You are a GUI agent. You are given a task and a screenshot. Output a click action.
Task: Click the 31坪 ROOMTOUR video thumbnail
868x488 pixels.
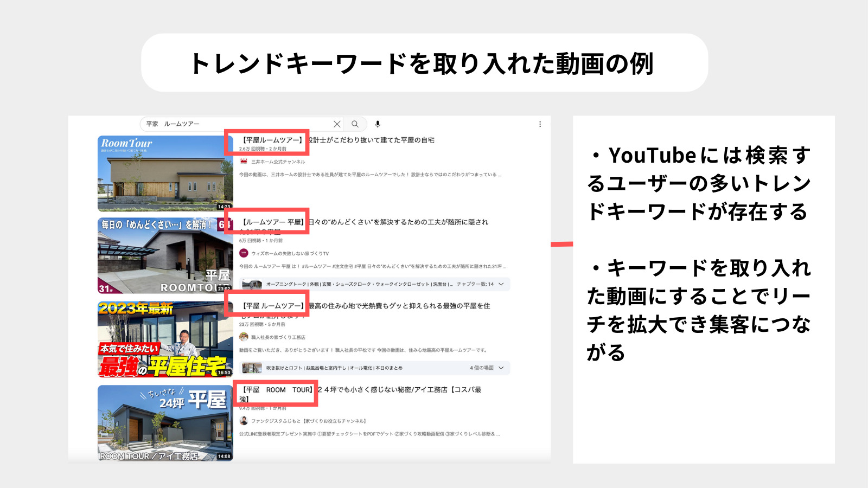pyautogui.click(x=164, y=255)
